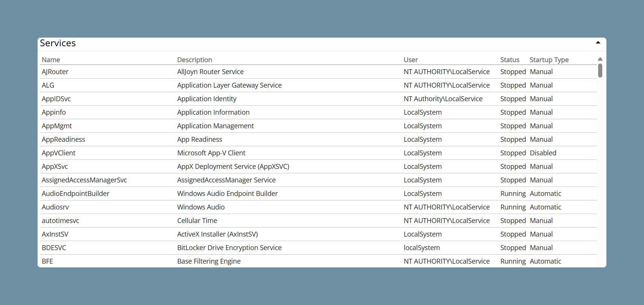Image resolution: width=644 pixels, height=305 pixels.
Task: Click the BitLocker Drive Encryption Service description
Action: click(229, 248)
